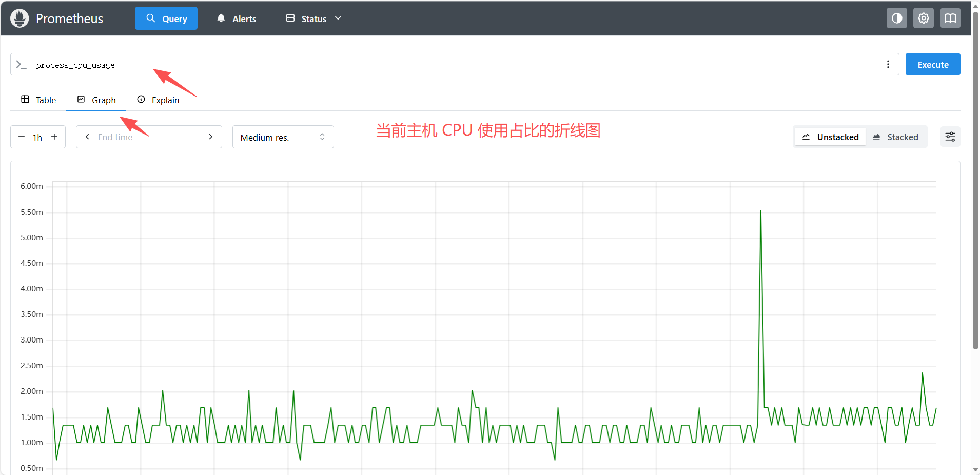The image size is (980, 475).
Task: Open the documentation book icon
Action: [950, 18]
